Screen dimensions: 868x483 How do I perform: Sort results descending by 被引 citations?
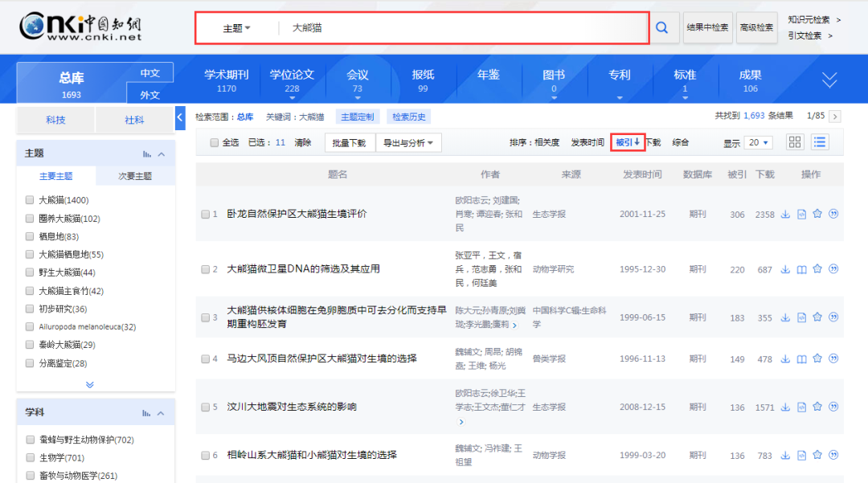point(628,142)
